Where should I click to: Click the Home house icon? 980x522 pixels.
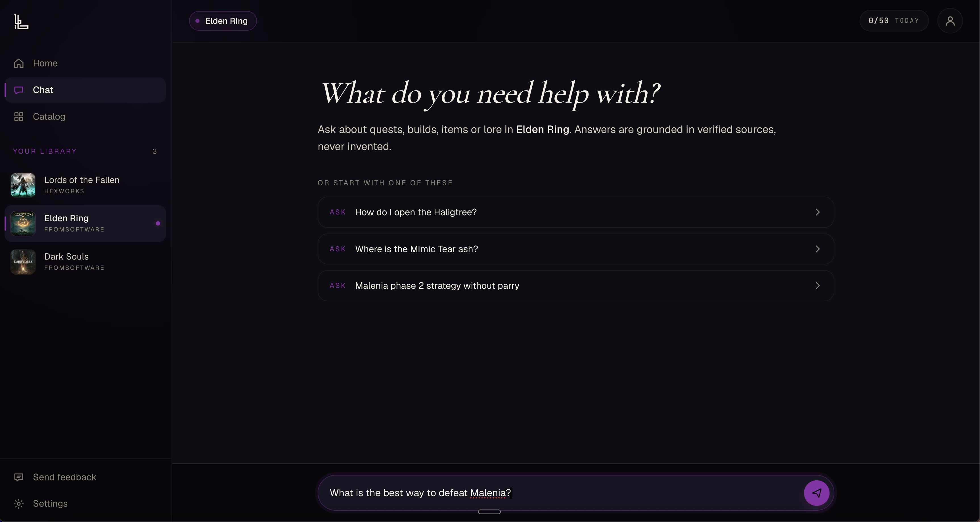[x=19, y=64]
